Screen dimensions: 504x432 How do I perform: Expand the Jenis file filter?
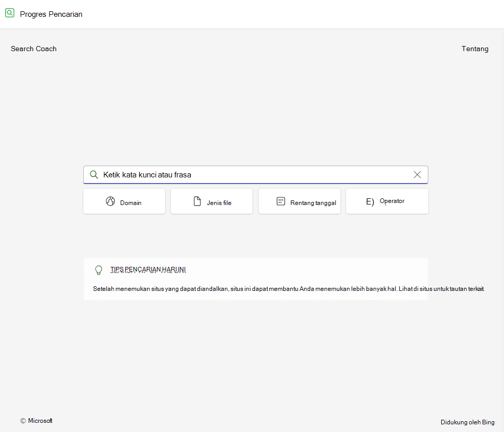(x=212, y=201)
